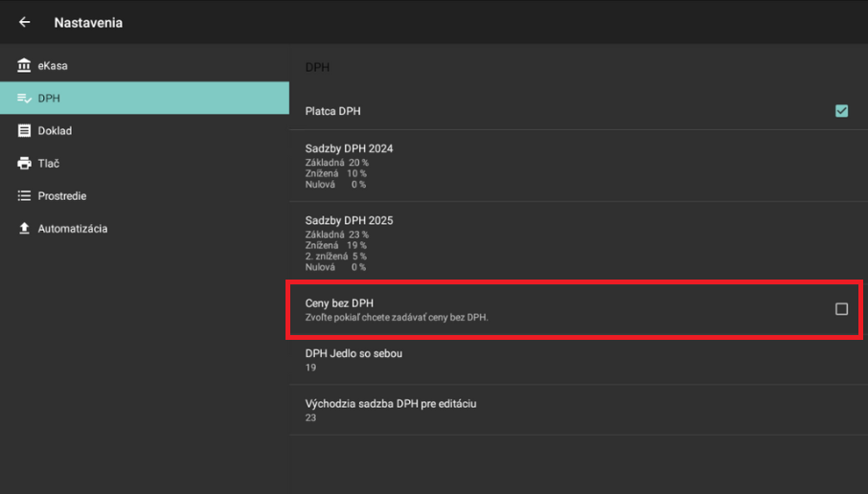Open Sadzby DPH 2024 rates setting
Viewport: 868px width, 494px height.
coord(349,148)
